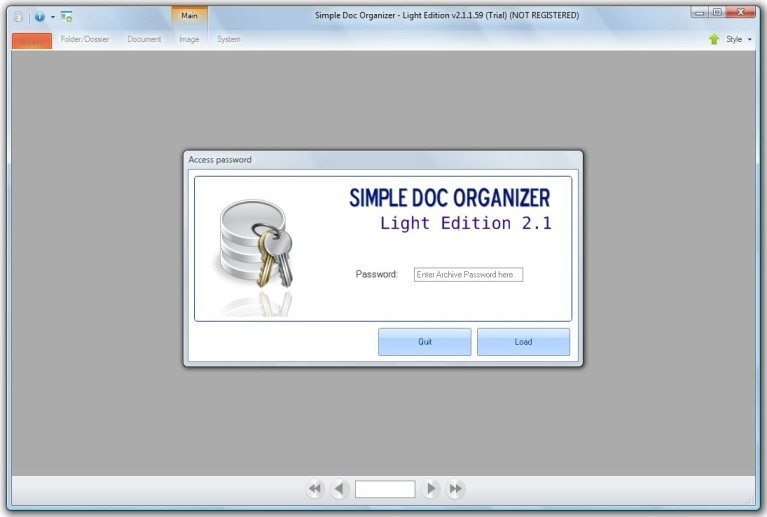Expand the Style dropdown menu

point(739,39)
